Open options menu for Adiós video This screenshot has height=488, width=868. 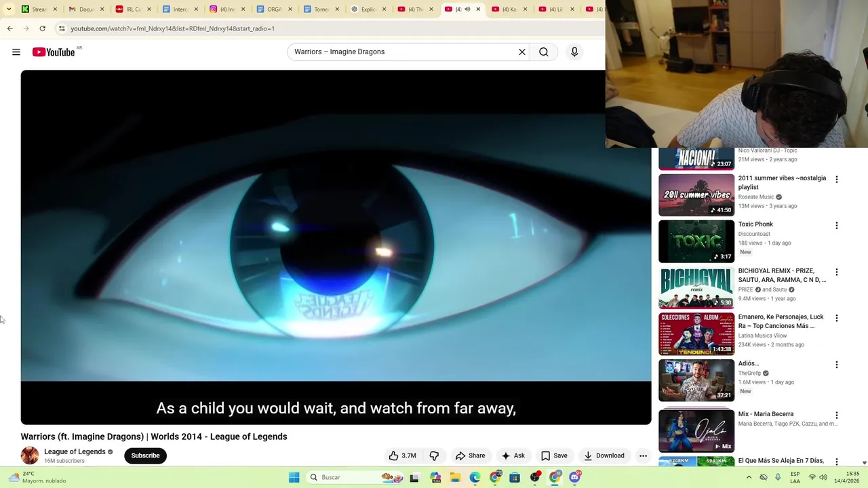[837, 365]
